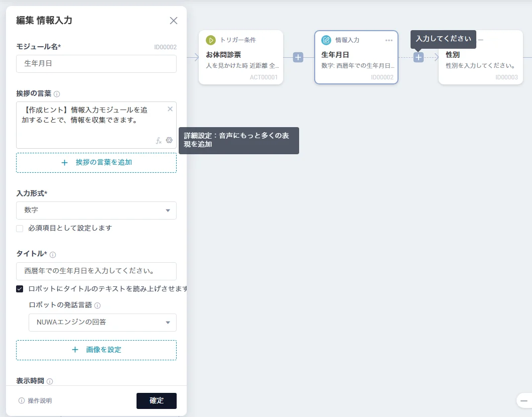Toggle 必須項目として設定します checkbox
532x417 pixels.
click(20, 229)
